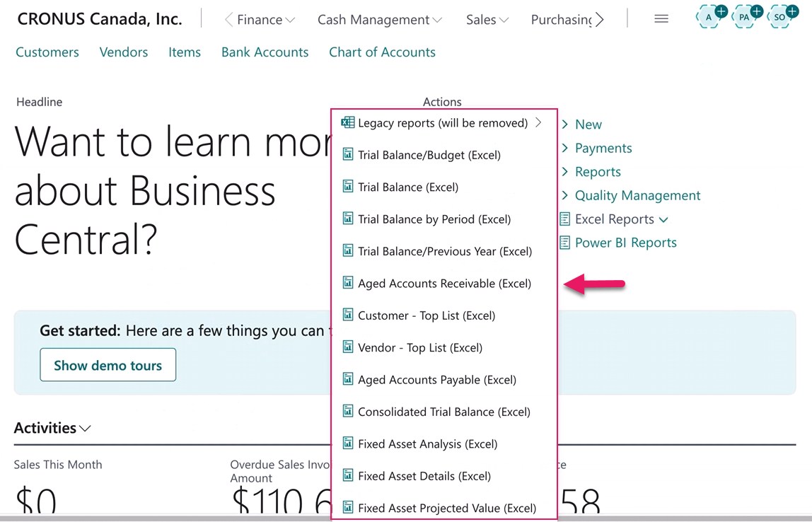
Task: Select Aged Accounts Payable (Excel) menu item
Action: pos(437,379)
